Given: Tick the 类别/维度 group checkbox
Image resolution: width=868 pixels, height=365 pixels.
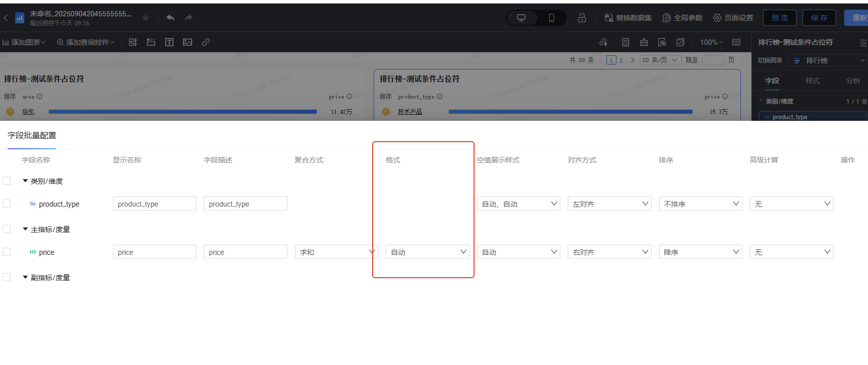Looking at the screenshot, I should (7, 181).
